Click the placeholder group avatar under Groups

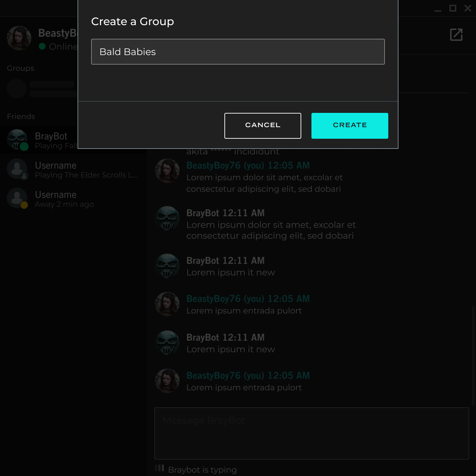pyautogui.click(x=17, y=89)
